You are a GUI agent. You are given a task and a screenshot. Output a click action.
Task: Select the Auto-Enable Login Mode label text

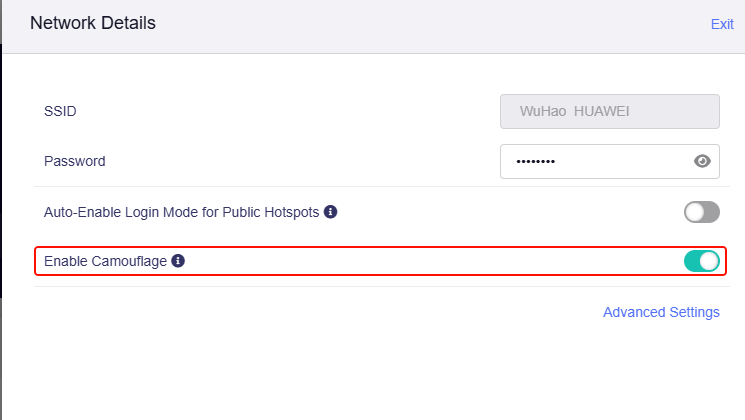coord(181,212)
